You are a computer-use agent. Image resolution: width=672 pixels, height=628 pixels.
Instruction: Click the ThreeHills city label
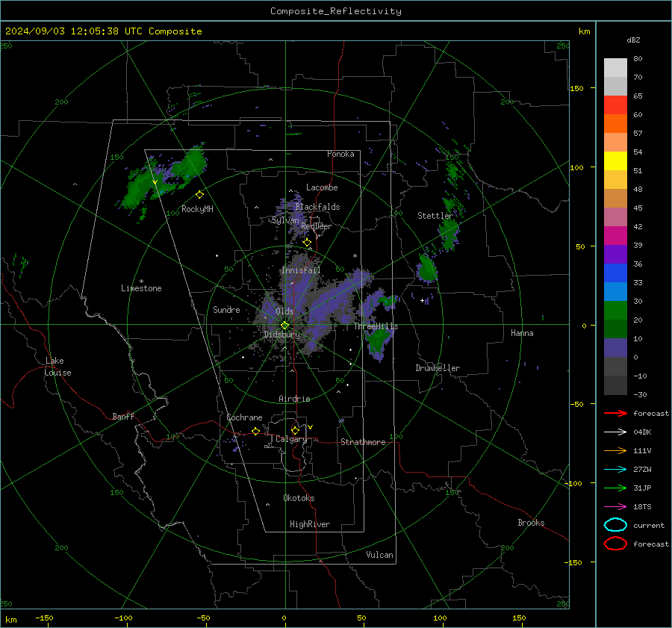[x=376, y=326]
